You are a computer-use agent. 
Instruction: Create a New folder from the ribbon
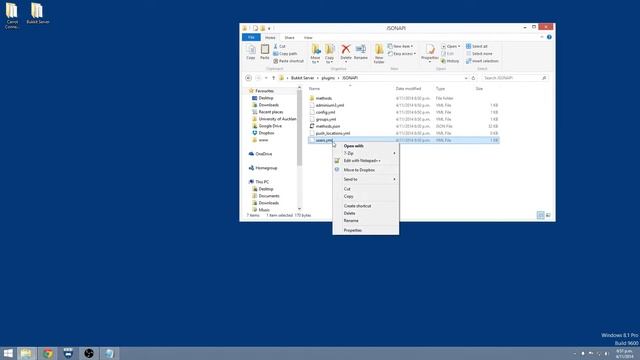[x=379, y=53]
